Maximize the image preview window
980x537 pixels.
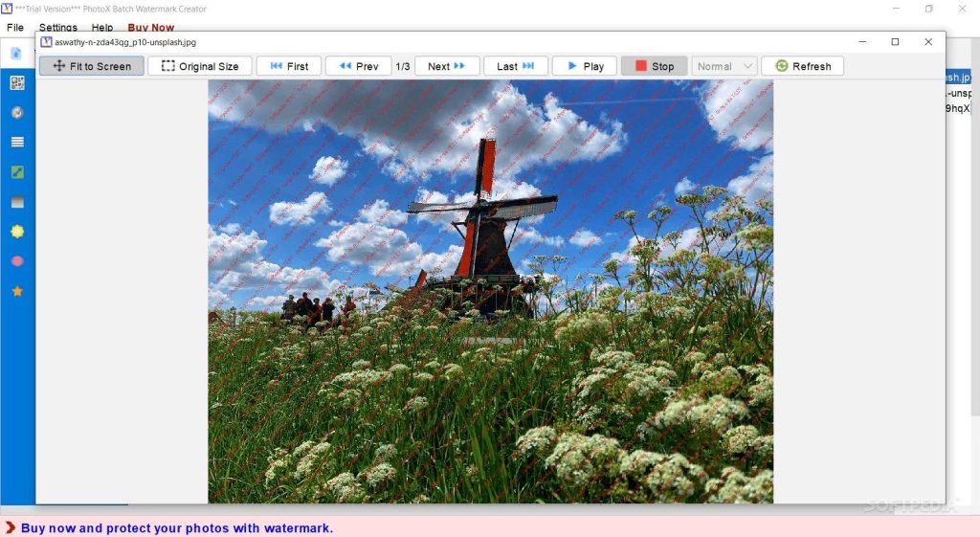(x=895, y=42)
